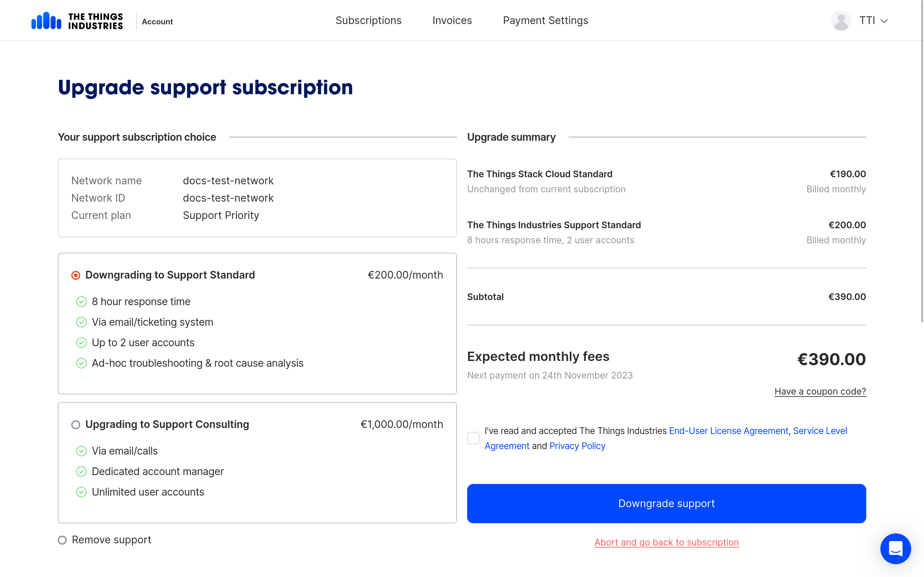Viewport: 924px width, 577px height.
Task: Click the user avatar icon
Action: 841,20
